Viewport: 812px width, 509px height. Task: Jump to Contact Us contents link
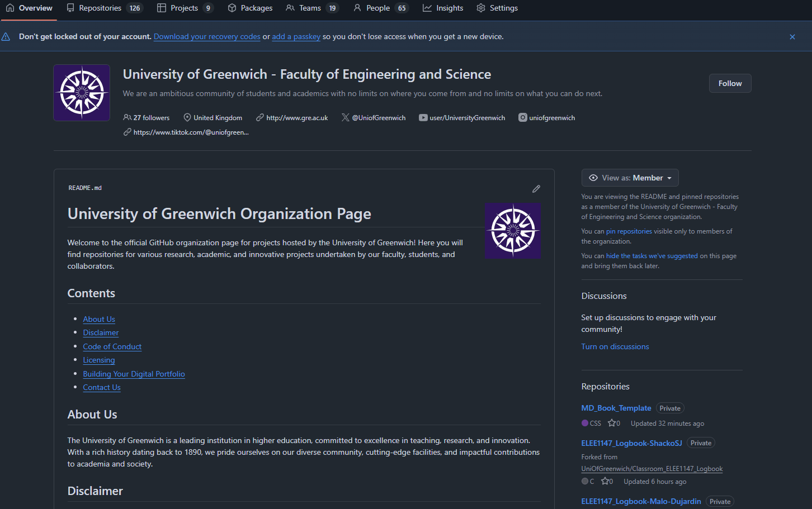[x=102, y=387]
